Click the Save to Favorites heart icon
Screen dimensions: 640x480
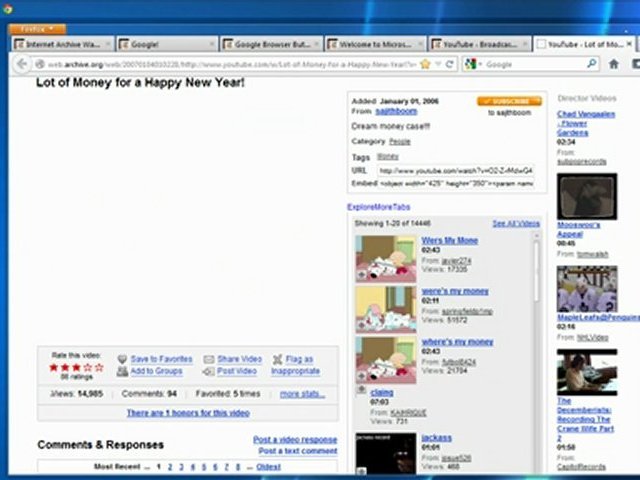click(122, 359)
